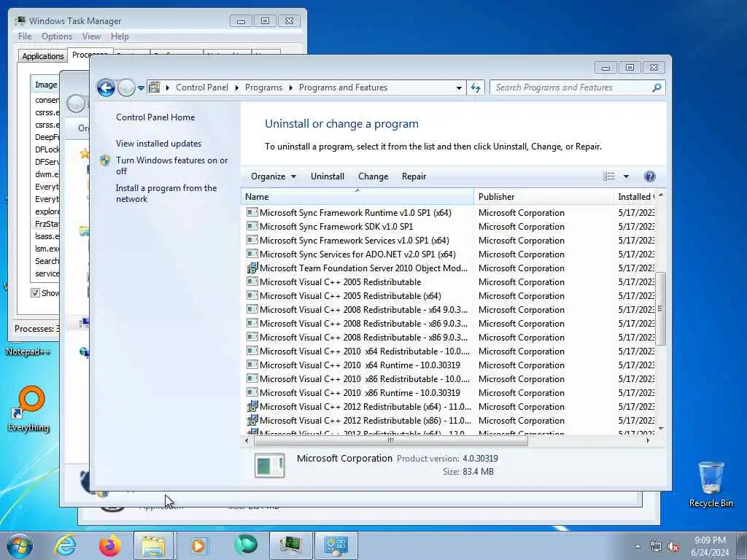Select Microsoft Sync Services for ADO.NET icon
The width and height of the screenshot is (747, 560).
click(x=252, y=254)
